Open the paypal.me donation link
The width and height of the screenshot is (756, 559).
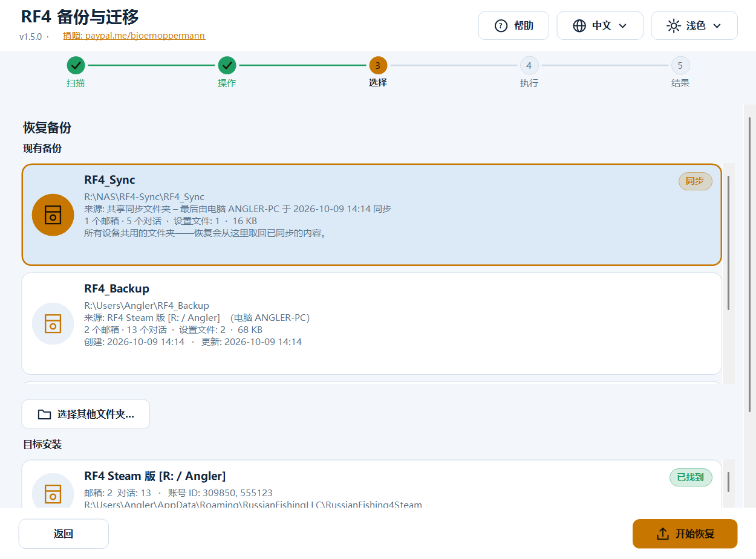134,36
